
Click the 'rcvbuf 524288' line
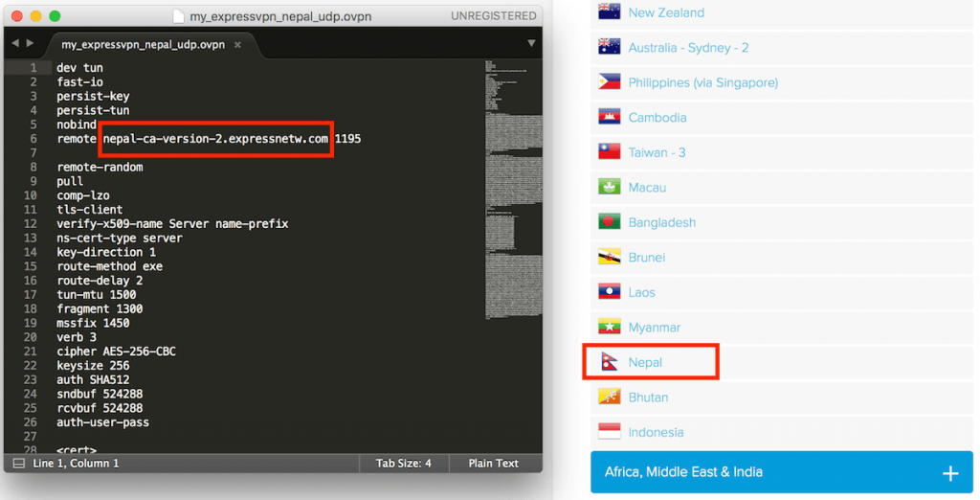click(100, 408)
